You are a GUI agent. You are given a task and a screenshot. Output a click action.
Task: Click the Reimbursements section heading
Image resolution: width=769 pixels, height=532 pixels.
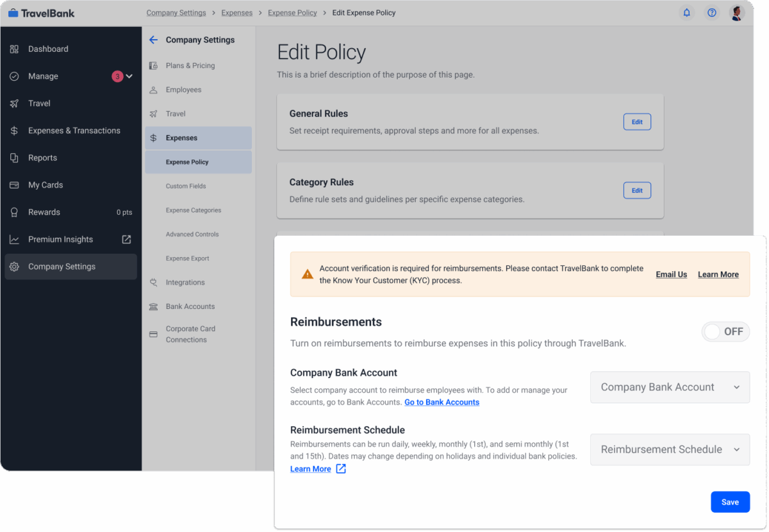tap(336, 322)
